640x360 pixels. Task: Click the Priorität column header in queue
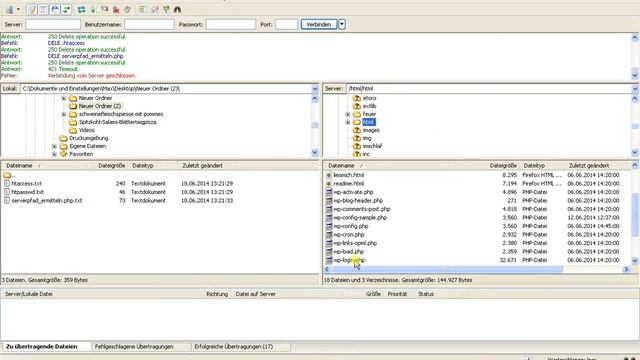[397, 294]
